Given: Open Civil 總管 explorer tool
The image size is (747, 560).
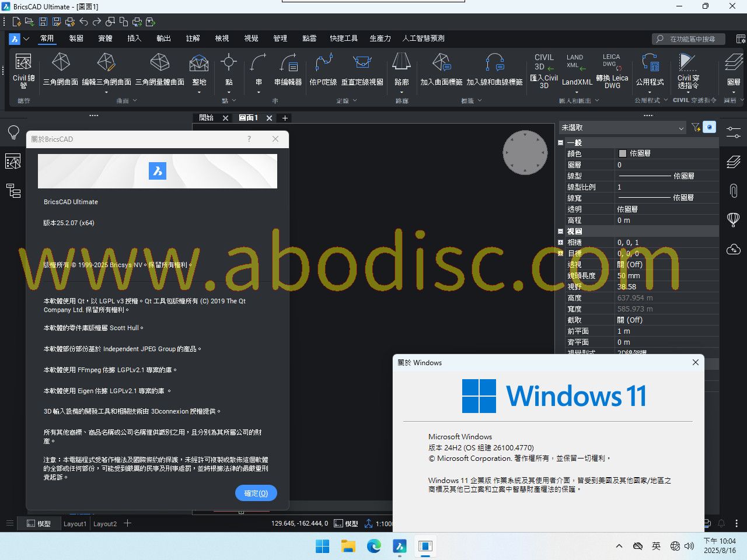Looking at the screenshot, I should click(23, 71).
